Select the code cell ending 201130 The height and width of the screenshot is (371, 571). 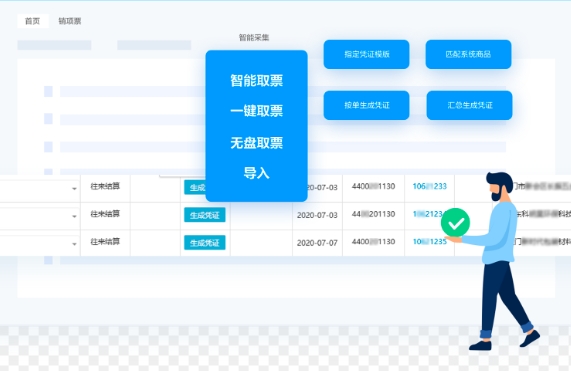373,214
